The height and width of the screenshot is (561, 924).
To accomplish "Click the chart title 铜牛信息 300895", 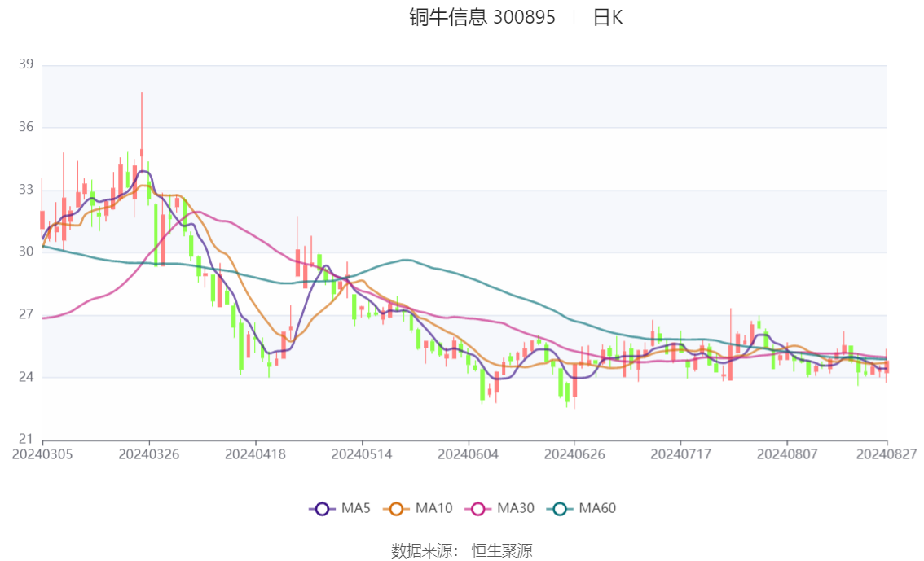I will pos(482,17).
